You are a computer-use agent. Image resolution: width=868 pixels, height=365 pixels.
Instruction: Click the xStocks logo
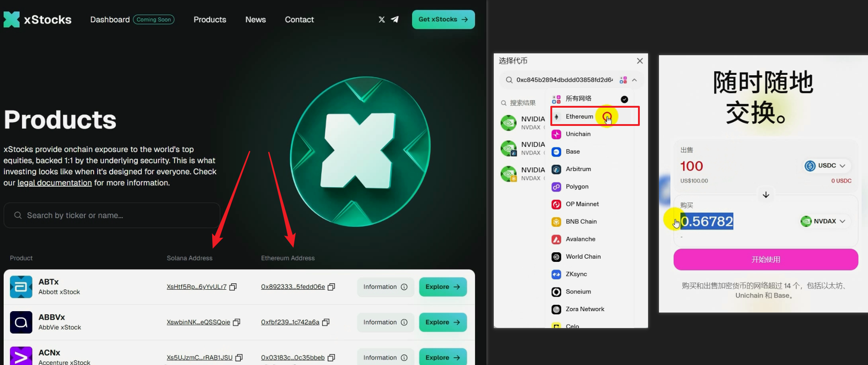37,20
